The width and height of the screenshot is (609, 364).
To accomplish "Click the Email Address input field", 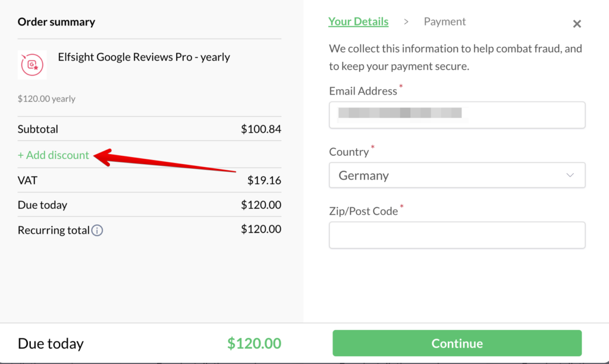I will (x=457, y=115).
